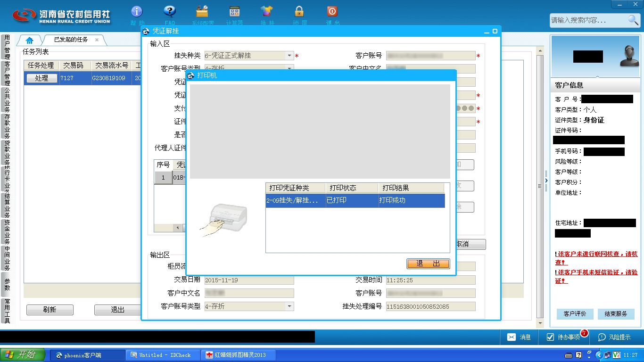Screen dimensions: 644x362
Task: Switch to phoenix客户端 taskbar item
Action: click(x=88, y=355)
